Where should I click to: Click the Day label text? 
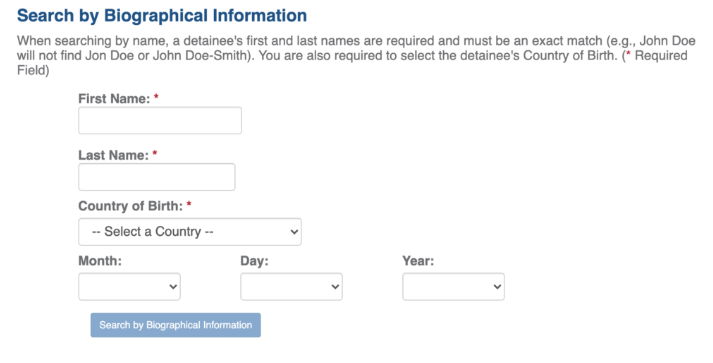pos(255,261)
